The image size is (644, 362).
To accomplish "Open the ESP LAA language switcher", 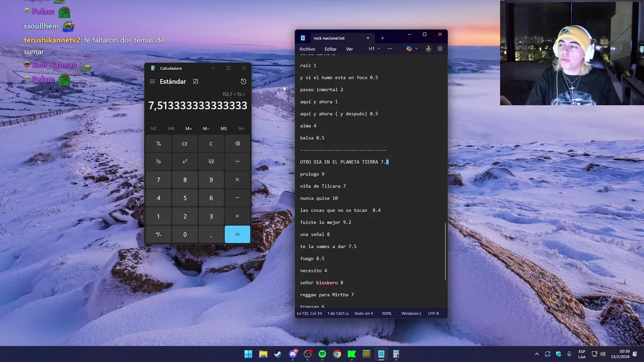I will click(x=582, y=354).
